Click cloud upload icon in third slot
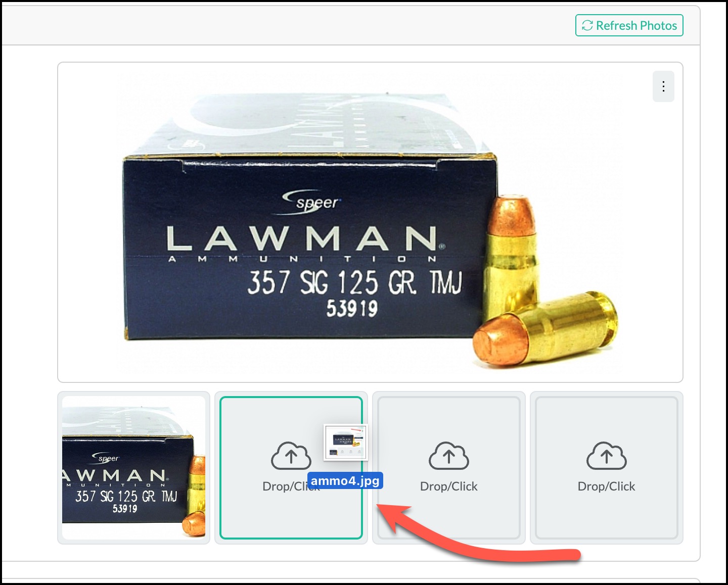728x585 pixels. point(449,456)
